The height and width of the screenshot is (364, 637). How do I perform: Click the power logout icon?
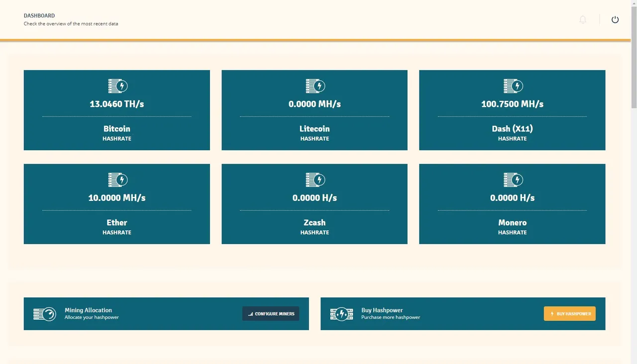click(615, 19)
